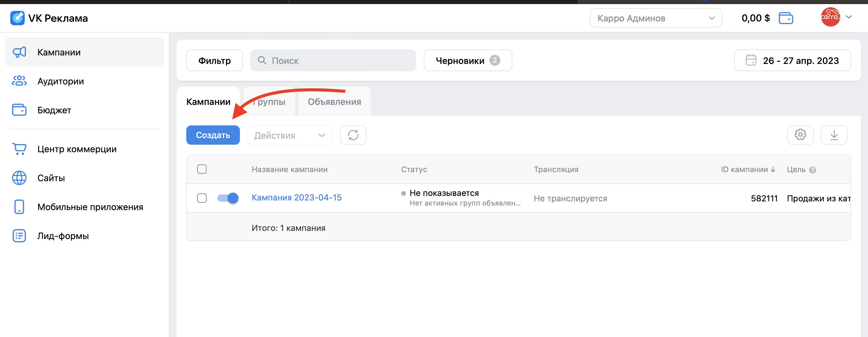Image resolution: width=868 pixels, height=337 pixels.
Task: Switch to the Группы tab
Action: coord(268,102)
